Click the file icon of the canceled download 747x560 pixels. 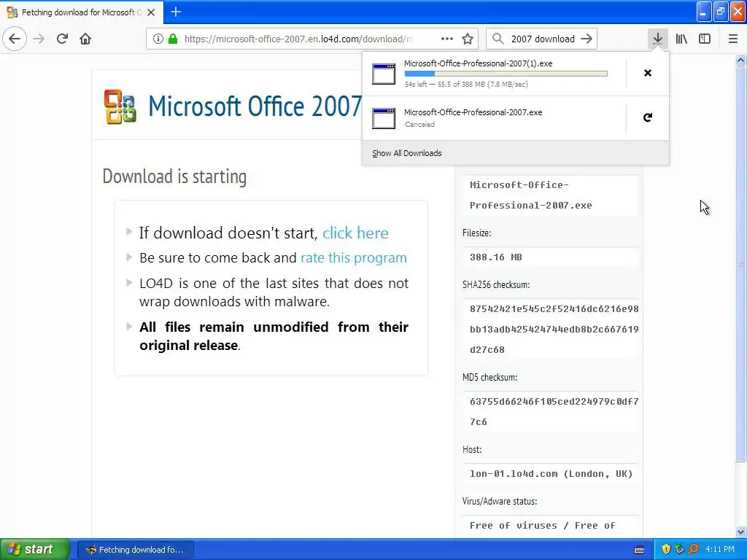click(384, 118)
